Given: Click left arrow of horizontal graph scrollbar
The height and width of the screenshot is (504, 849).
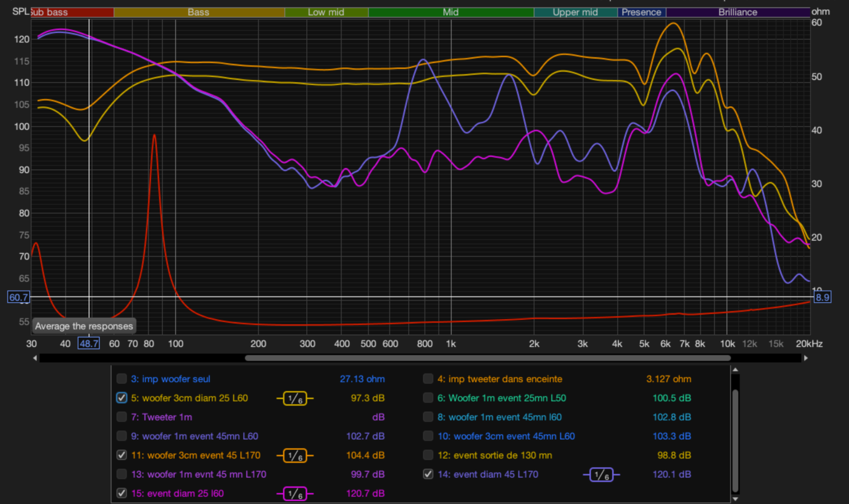Looking at the screenshot, I should point(35,358).
